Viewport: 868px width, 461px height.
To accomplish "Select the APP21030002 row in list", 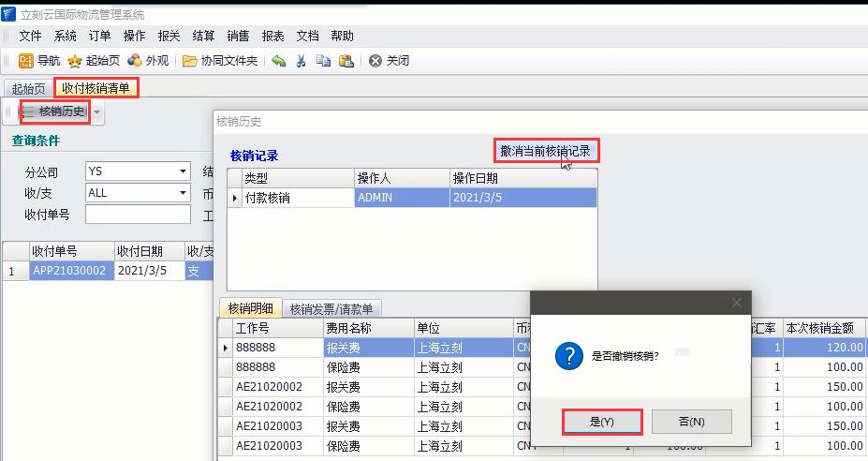I will pos(71,271).
